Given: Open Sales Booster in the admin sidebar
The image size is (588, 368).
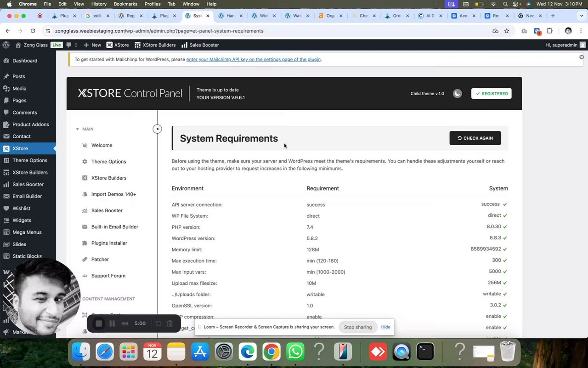Looking at the screenshot, I should pyautogui.click(x=28, y=184).
